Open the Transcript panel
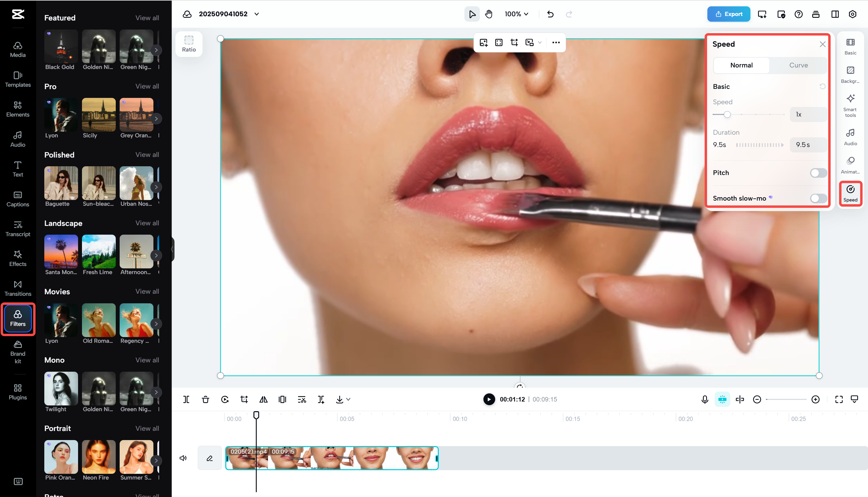Screen dimensions: 868x497 [17, 229]
